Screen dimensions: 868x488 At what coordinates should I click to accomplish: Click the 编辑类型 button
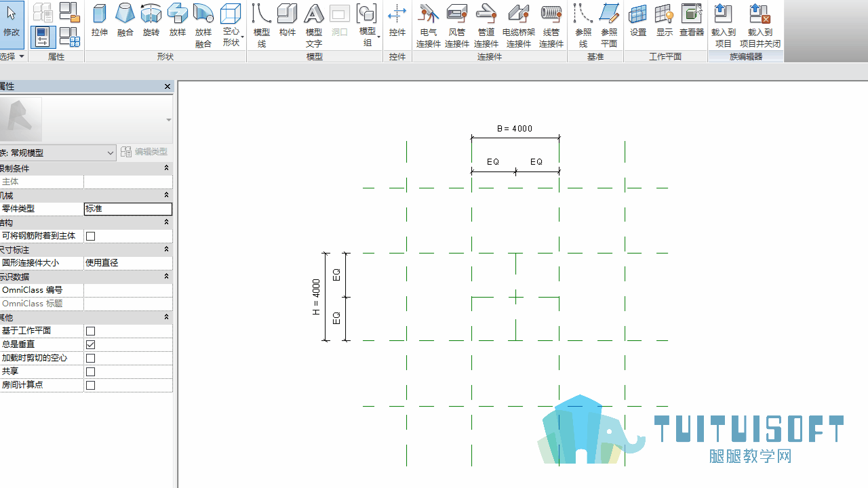[144, 152]
